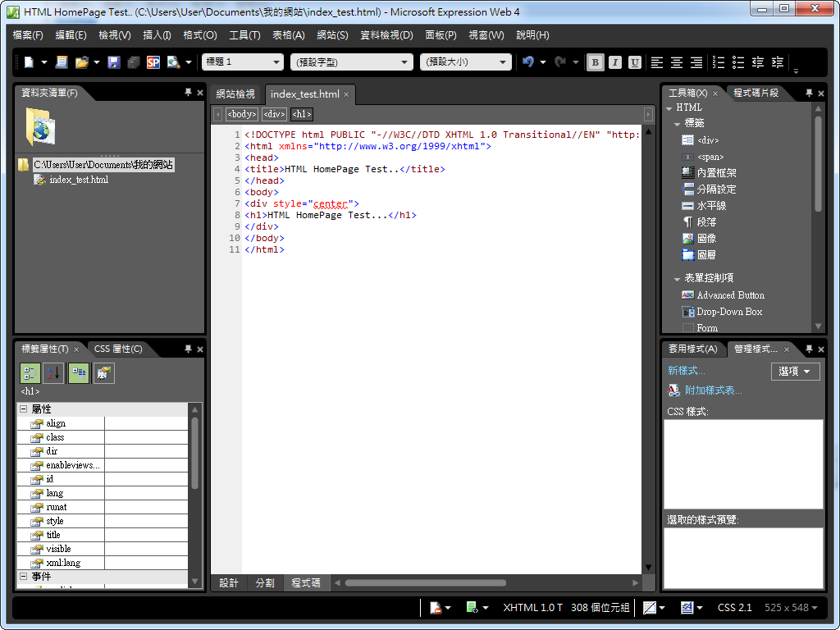This screenshot has width=840, height=630.
Task: Switch to 設計 view
Action: pos(229,583)
